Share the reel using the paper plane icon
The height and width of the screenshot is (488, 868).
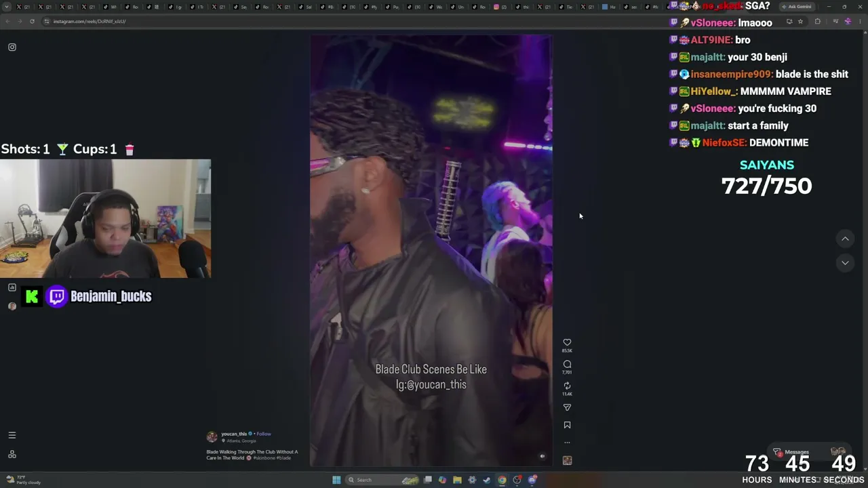coord(567,407)
